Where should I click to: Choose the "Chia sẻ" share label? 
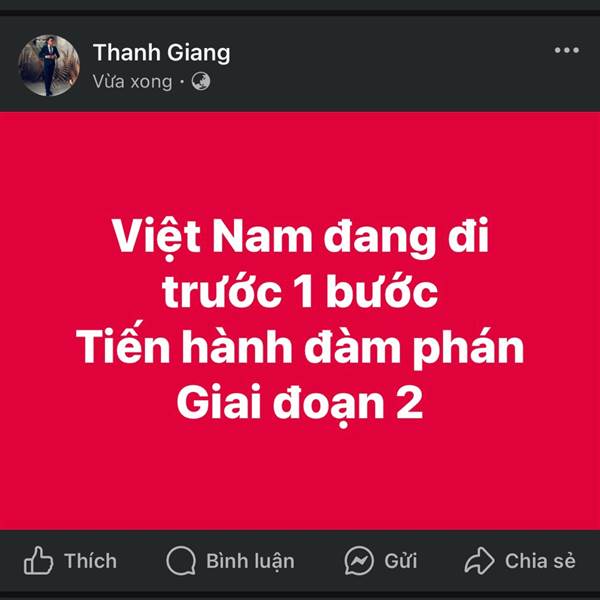pyautogui.click(x=540, y=561)
